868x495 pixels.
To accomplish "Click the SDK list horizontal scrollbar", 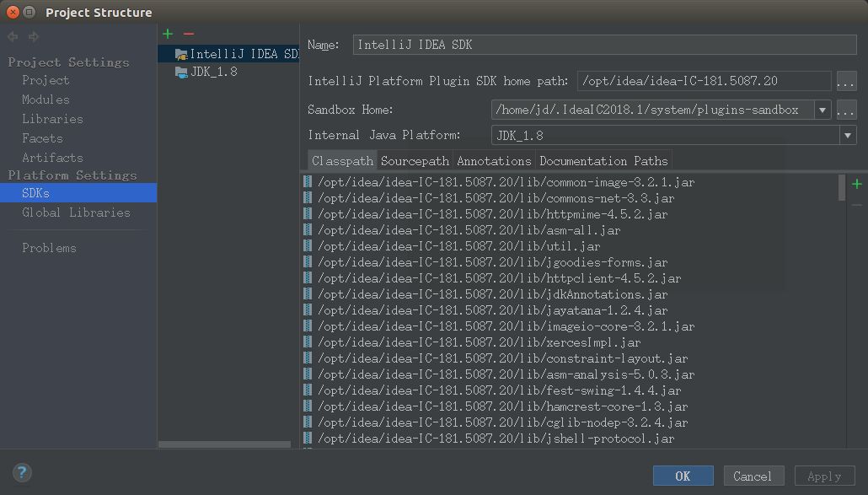I will coord(224,444).
